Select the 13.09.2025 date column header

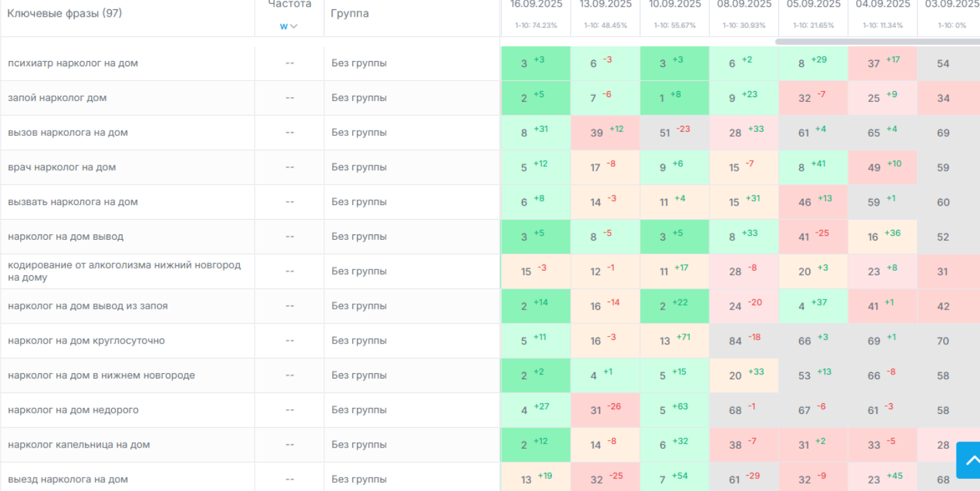[x=605, y=5]
